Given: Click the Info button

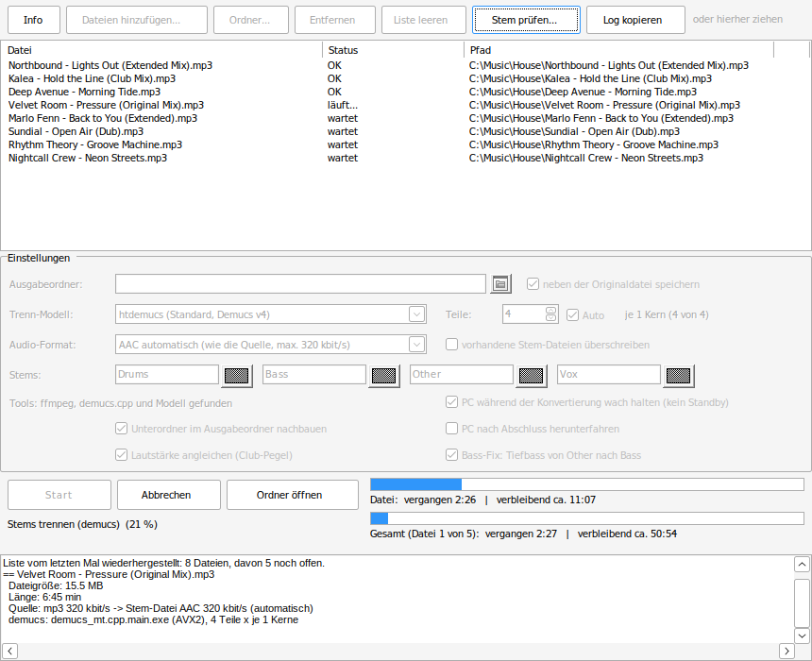Looking at the screenshot, I should (34, 20).
